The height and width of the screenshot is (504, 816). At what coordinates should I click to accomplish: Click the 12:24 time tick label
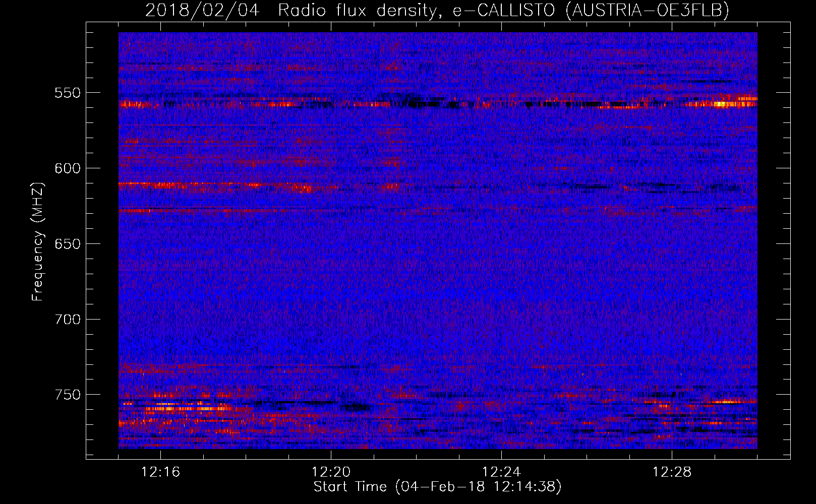tap(502, 472)
